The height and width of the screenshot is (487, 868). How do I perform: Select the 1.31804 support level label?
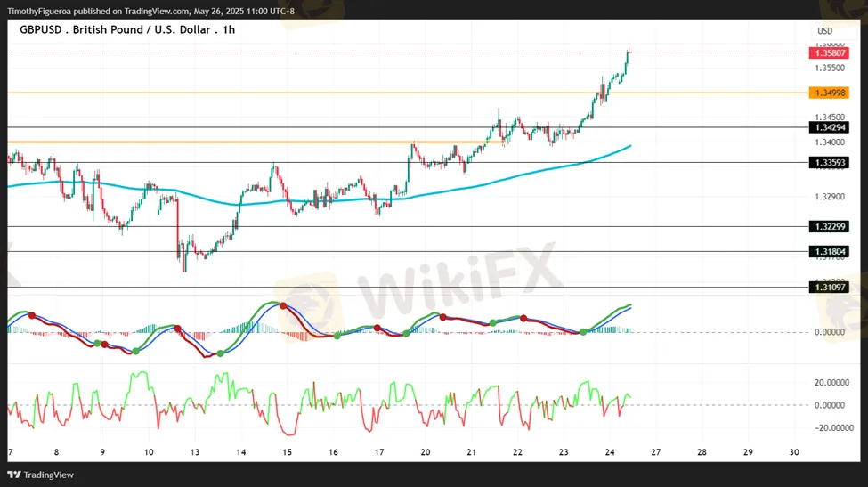[x=828, y=252]
